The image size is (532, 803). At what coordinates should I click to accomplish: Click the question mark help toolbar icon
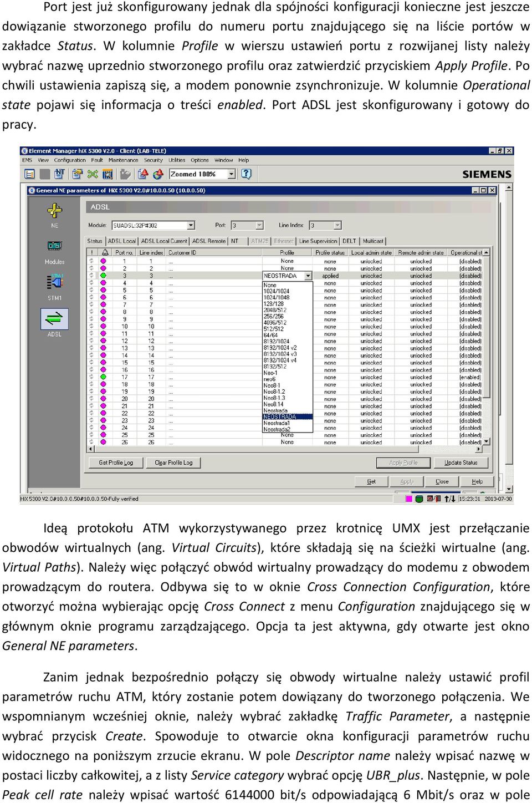(x=247, y=174)
